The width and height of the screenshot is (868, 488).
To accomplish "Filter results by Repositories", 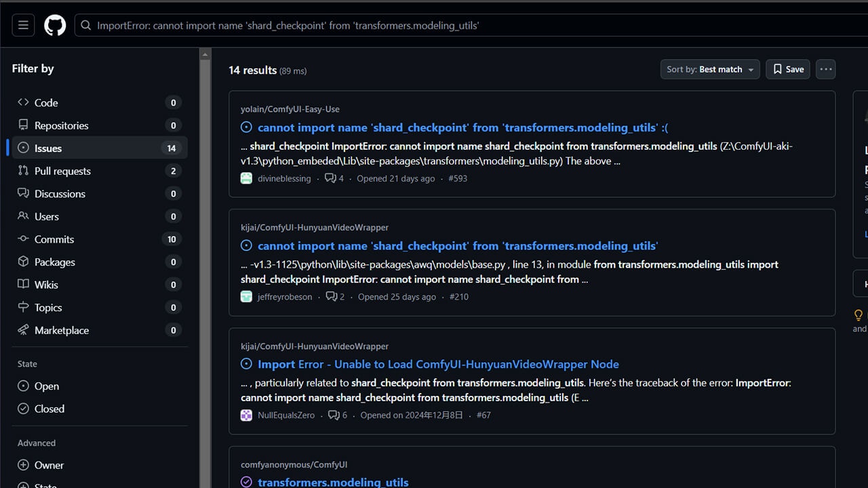I will click(x=100, y=125).
